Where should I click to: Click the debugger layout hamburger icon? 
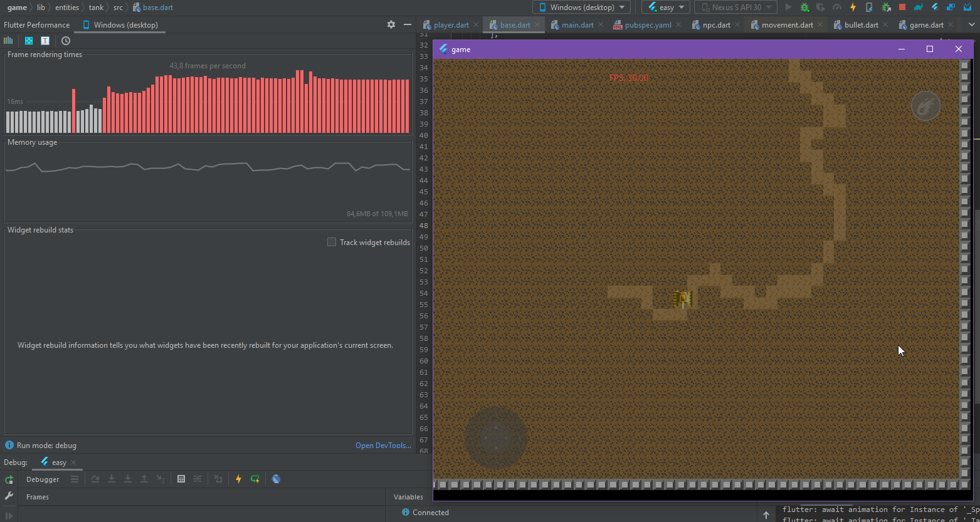[x=75, y=479]
